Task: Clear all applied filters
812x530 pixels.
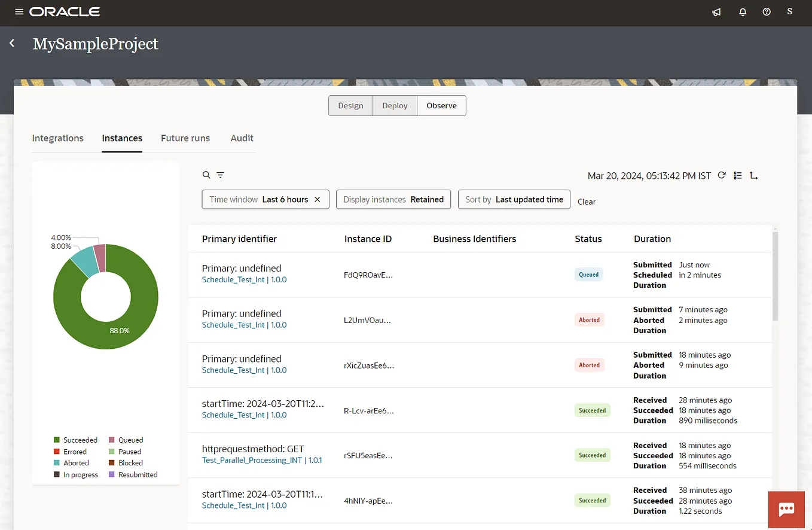Action: 586,202
